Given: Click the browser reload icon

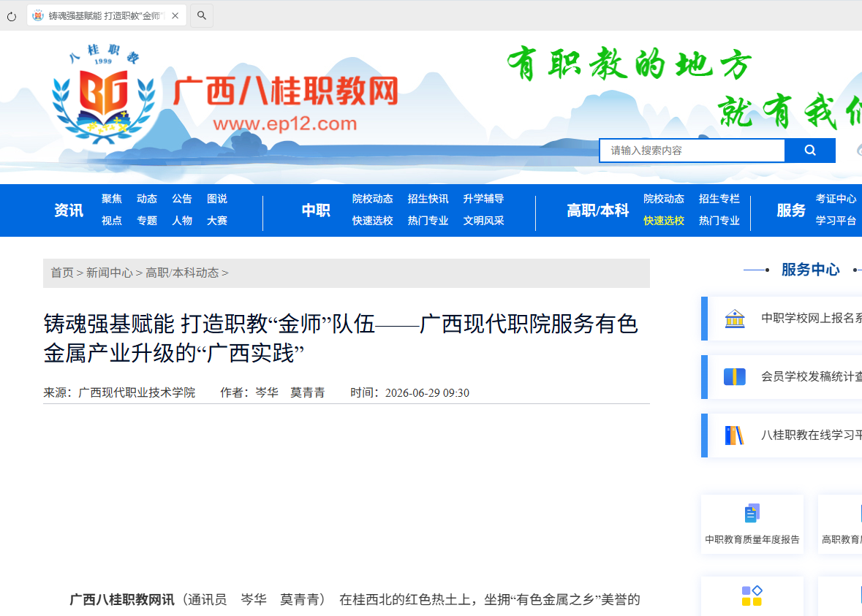Looking at the screenshot, I should click(x=12, y=17).
